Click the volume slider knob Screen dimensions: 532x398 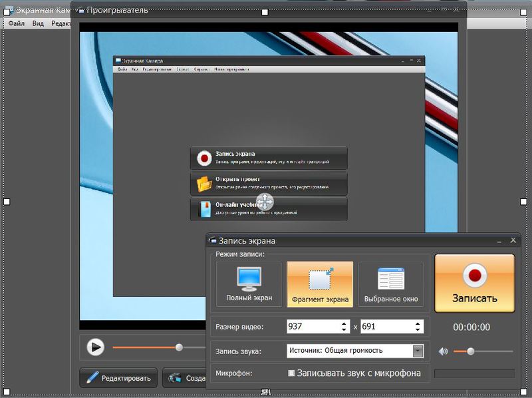470,351
